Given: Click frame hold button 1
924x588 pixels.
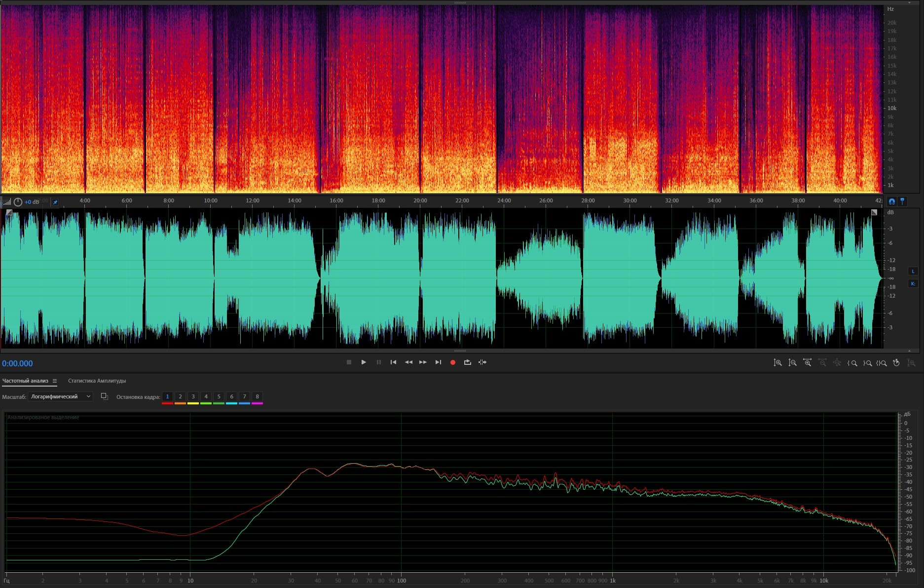Looking at the screenshot, I should tap(167, 396).
